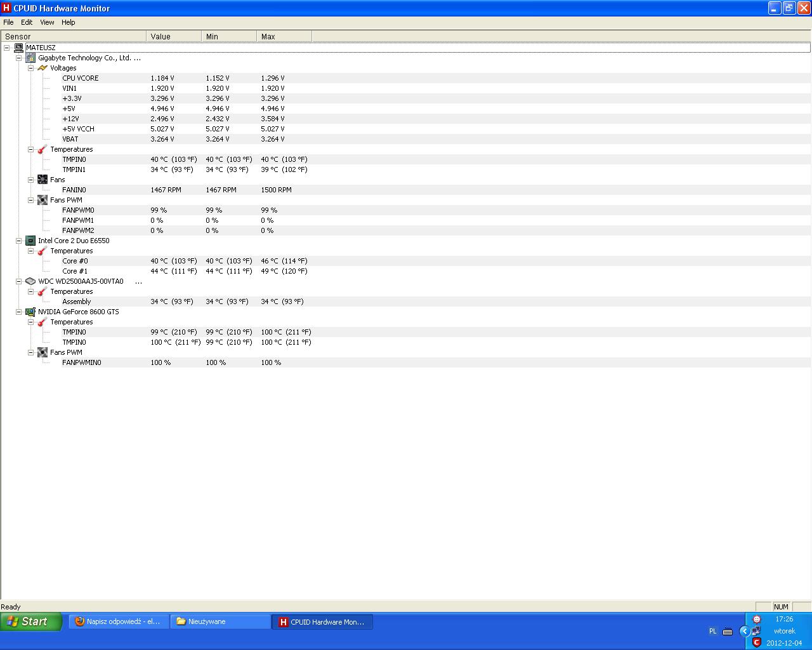Collapse Fans PWM under NVIDIA GeForce

(30, 352)
